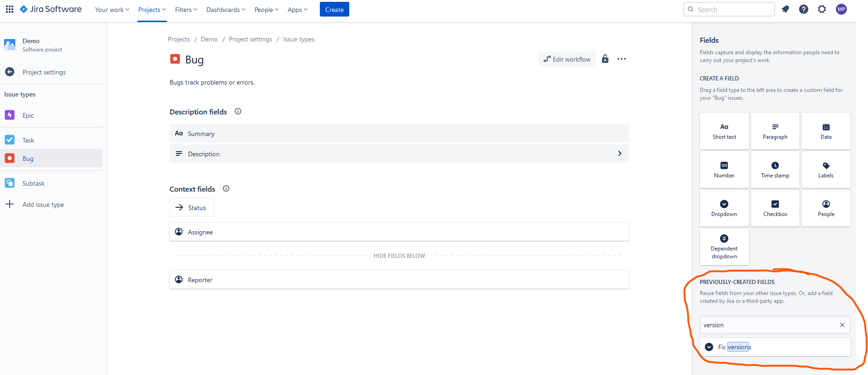
Task: Open the Demo breadcrumb link
Action: tap(209, 39)
